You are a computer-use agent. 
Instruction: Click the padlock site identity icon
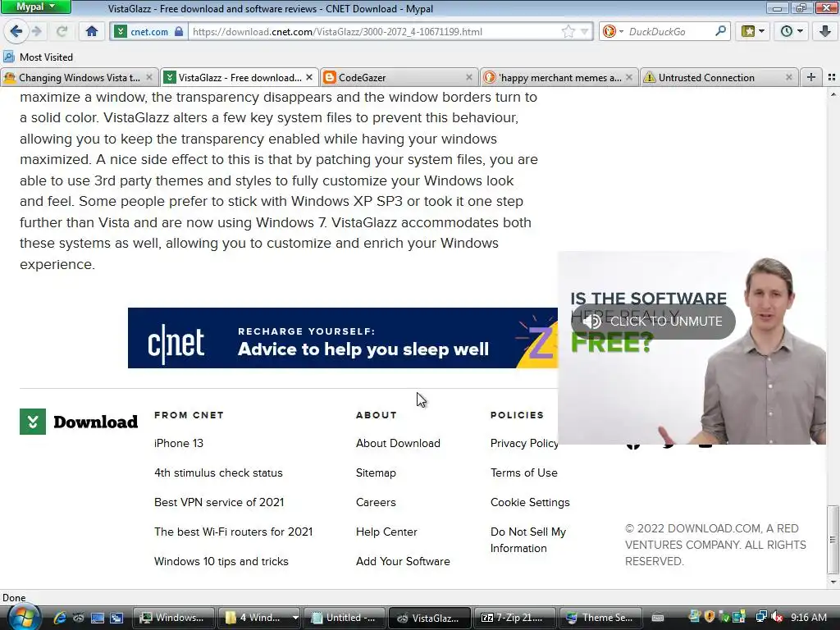179,32
